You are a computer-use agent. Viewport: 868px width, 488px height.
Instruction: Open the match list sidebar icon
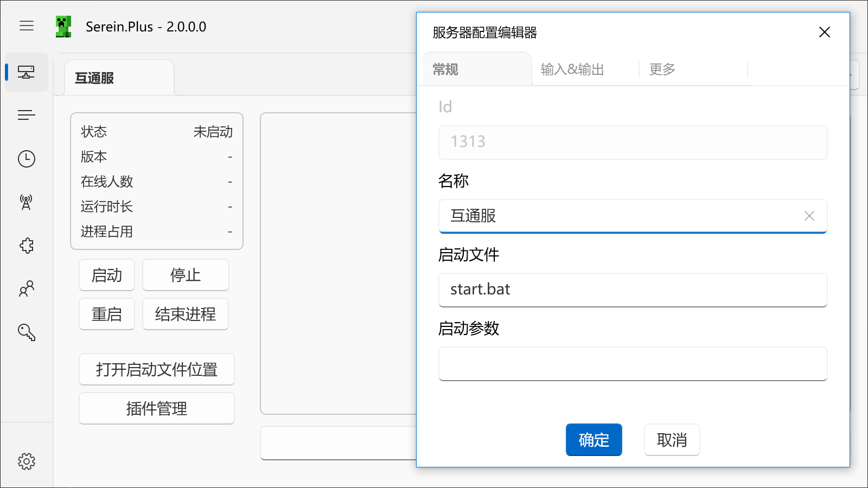[x=27, y=115]
